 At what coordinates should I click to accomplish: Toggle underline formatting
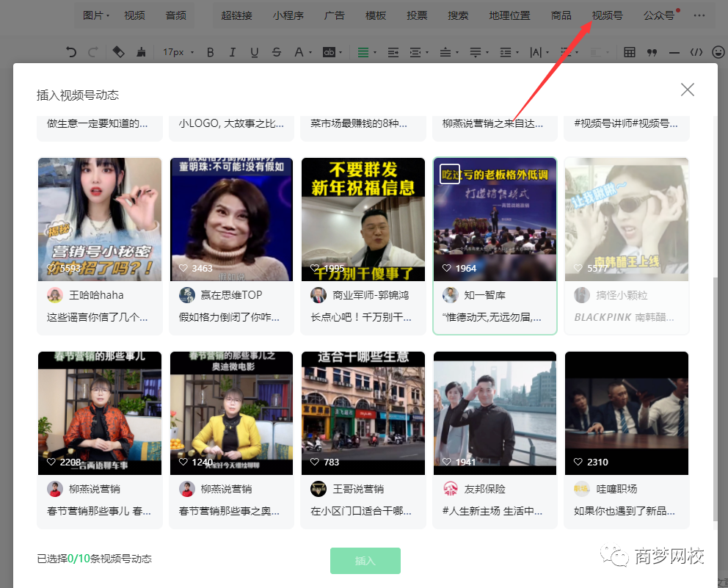coord(254,52)
